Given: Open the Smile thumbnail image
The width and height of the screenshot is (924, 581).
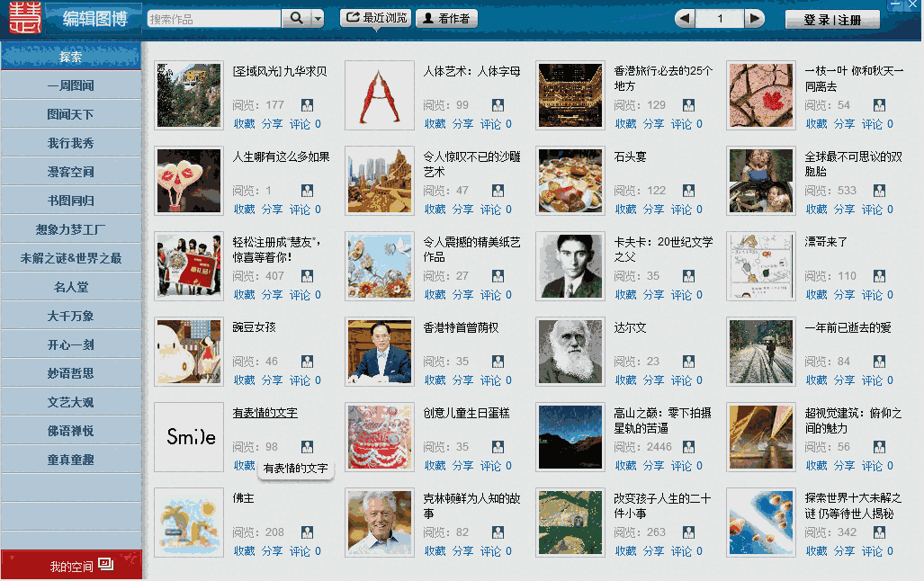Looking at the screenshot, I should click(x=189, y=437).
